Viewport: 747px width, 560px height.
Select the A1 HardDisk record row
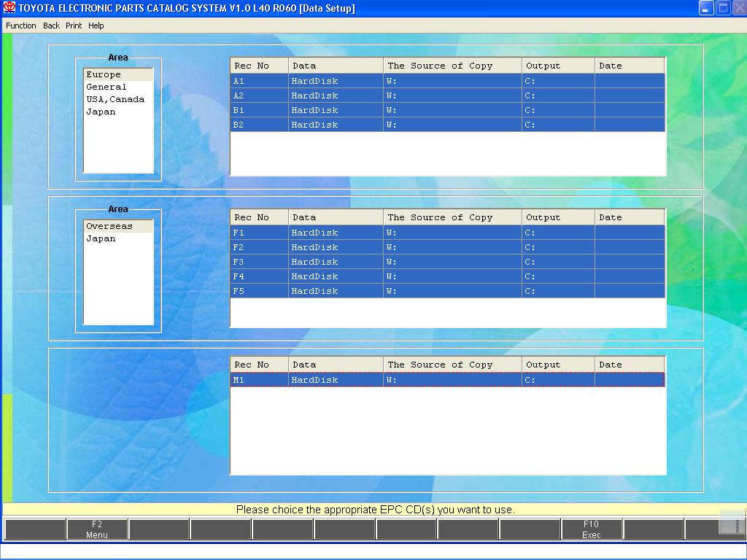pos(447,81)
